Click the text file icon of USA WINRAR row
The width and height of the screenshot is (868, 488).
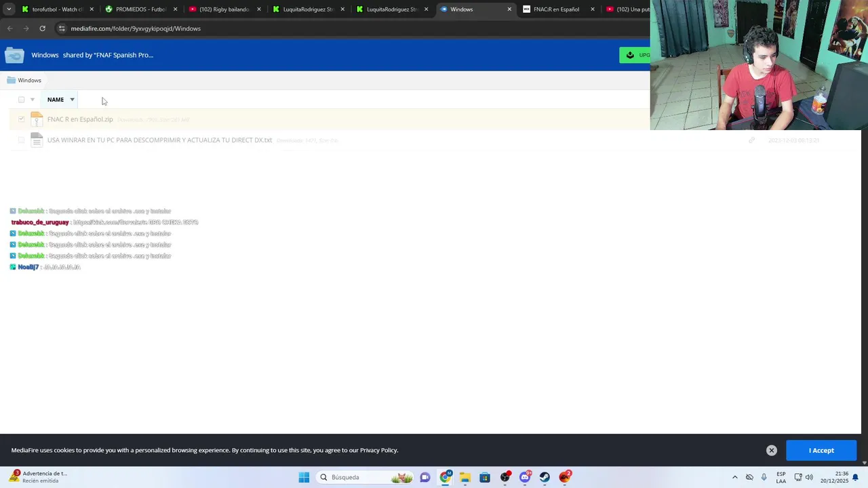37,140
